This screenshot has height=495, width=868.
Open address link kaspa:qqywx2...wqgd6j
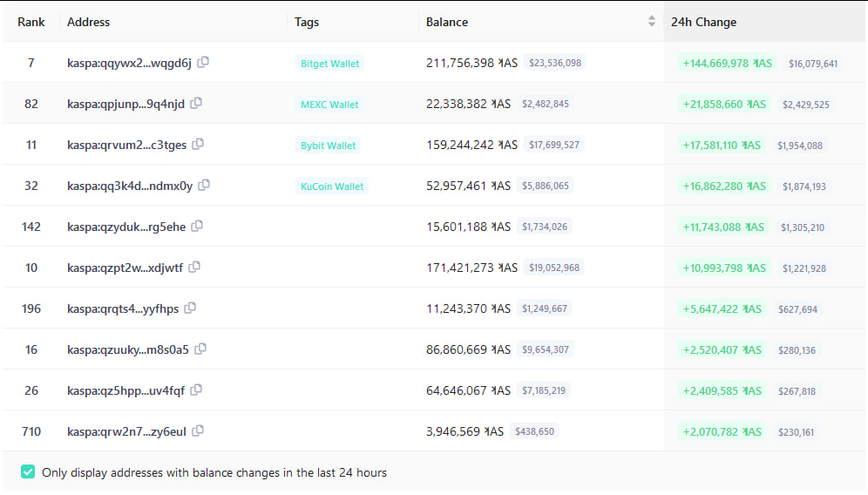click(129, 63)
